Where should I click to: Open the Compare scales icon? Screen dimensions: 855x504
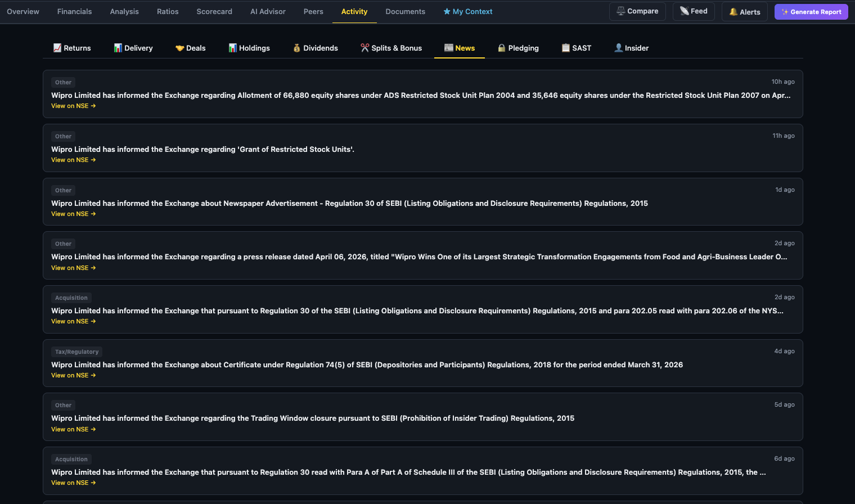tap(637, 11)
